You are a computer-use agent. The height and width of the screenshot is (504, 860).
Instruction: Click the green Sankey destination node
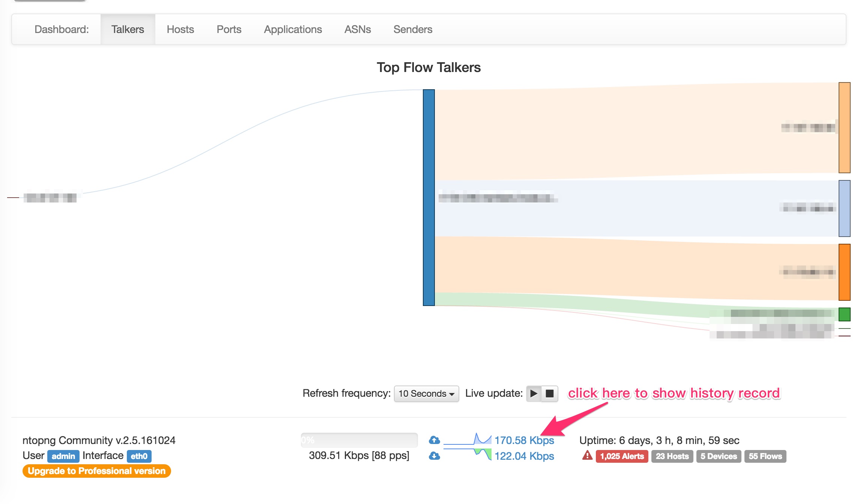(844, 314)
